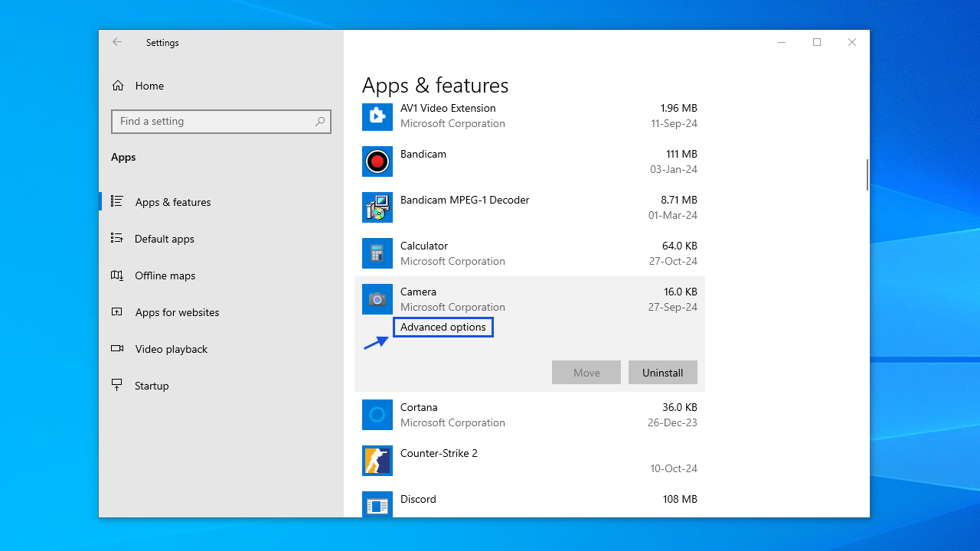Open Video playback settings
980x551 pixels.
click(171, 349)
